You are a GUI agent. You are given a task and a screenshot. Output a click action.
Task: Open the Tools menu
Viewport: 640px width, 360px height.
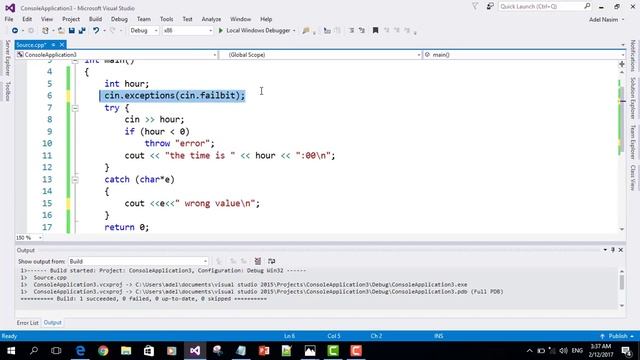coord(166,19)
